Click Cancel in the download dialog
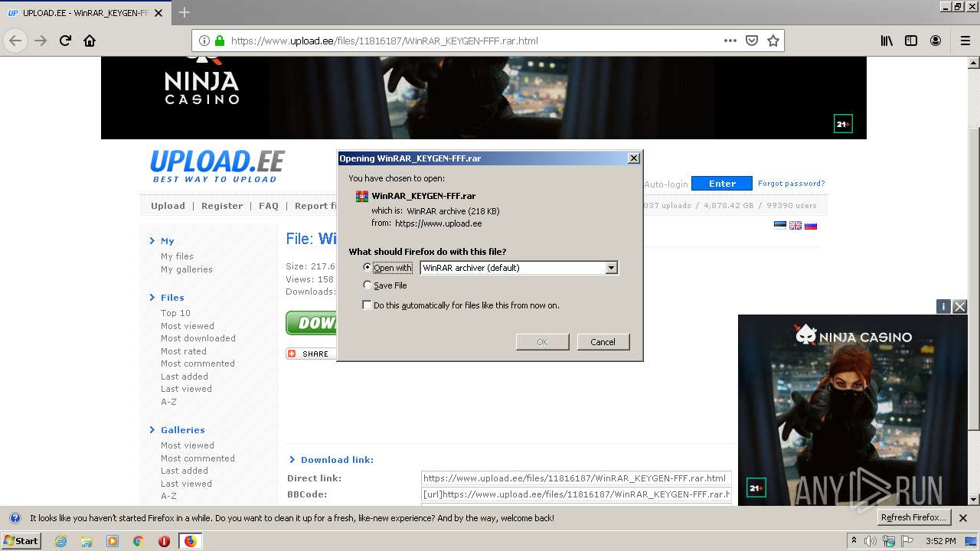 603,342
